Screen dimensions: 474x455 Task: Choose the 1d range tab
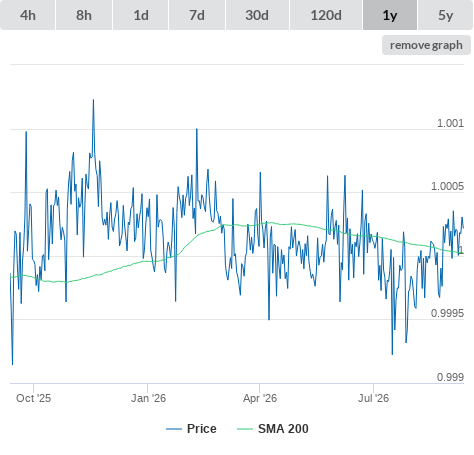141,15
